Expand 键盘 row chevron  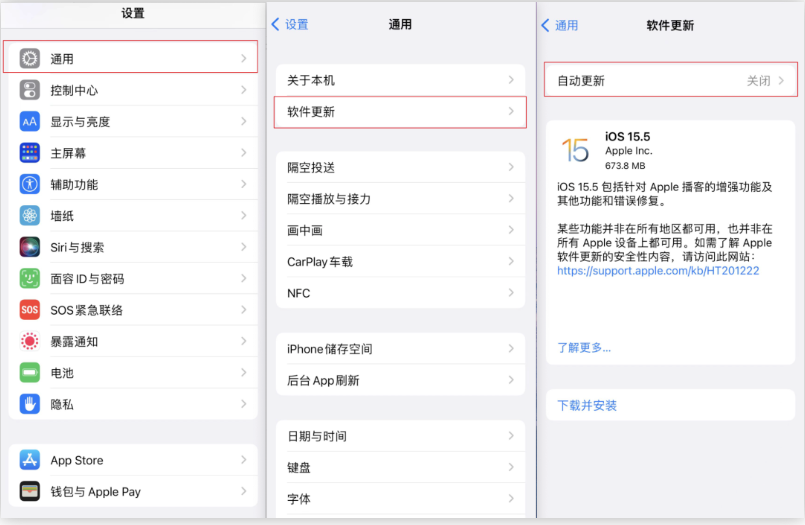pyautogui.click(x=511, y=467)
